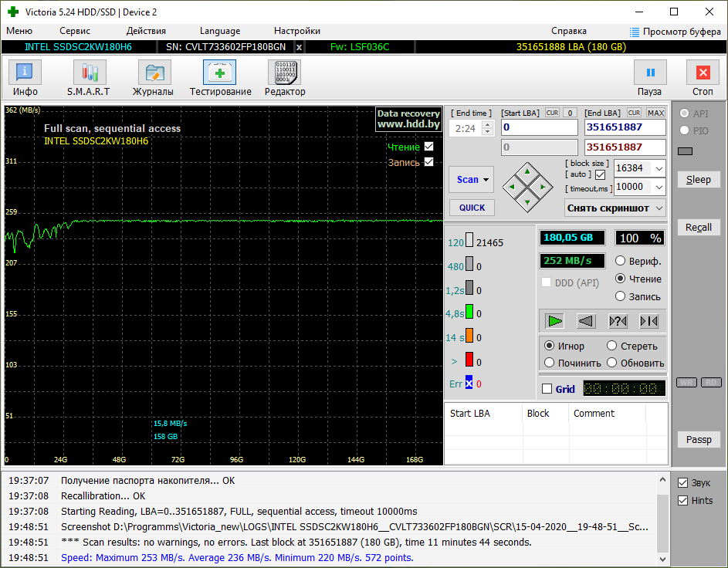728x568 pixels.
Task: Expand the timeout 10000 dropdown
Action: coord(659,187)
